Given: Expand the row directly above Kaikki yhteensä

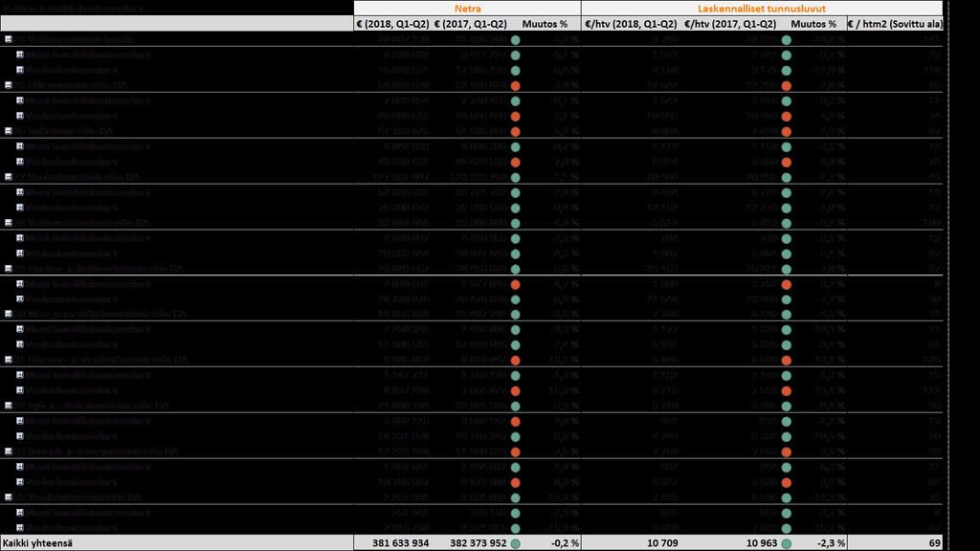Looking at the screenshot, I should [x=19, y=527].
